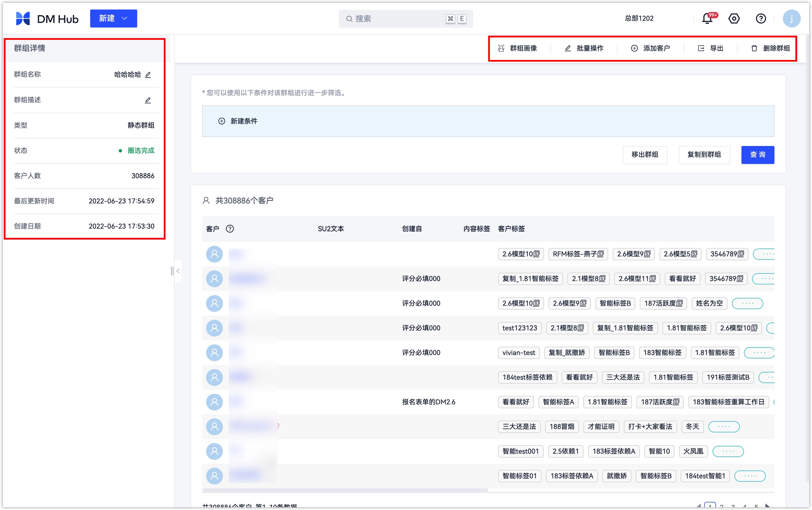Image resolution: width=812 pixels, height=510 pixels.
Task: Click avatar of 智能test001 row
Action: (x=214, y=451)
